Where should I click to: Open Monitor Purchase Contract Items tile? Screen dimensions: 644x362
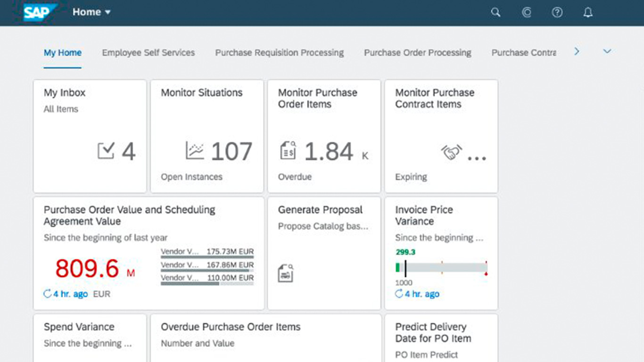(x=441, y=136)
